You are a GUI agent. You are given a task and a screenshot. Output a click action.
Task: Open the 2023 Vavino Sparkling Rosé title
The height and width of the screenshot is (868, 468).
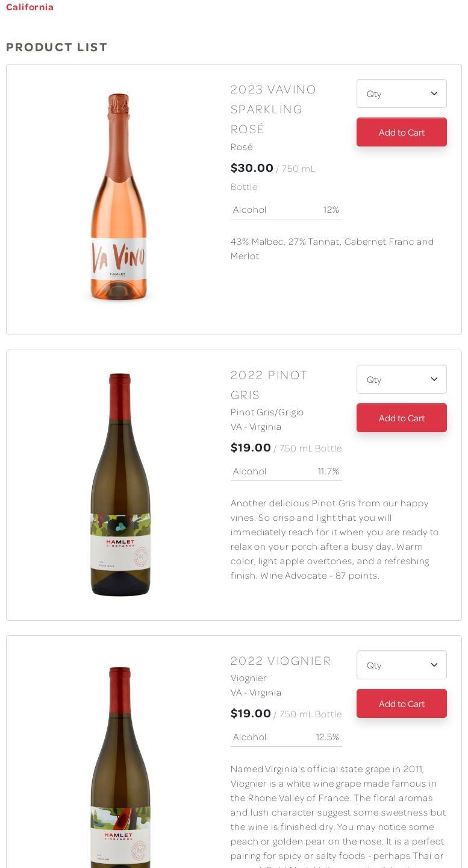(x=273, y=109)
